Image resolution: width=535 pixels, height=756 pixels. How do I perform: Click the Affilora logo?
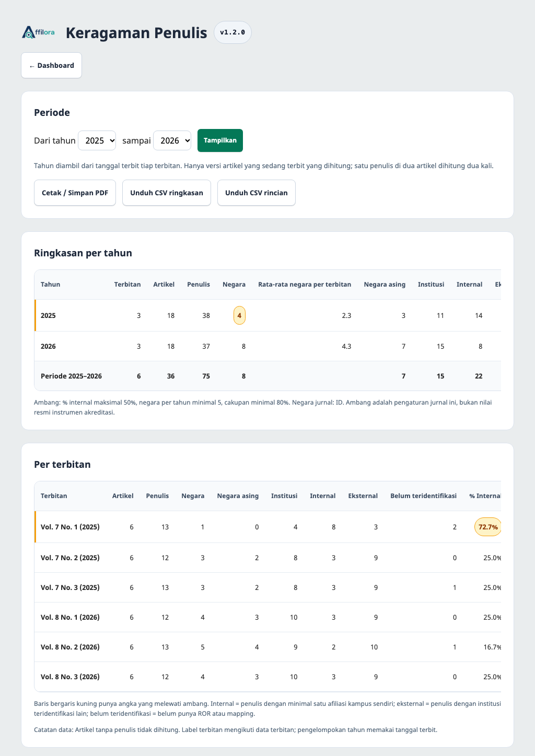(x=38, y=32)
